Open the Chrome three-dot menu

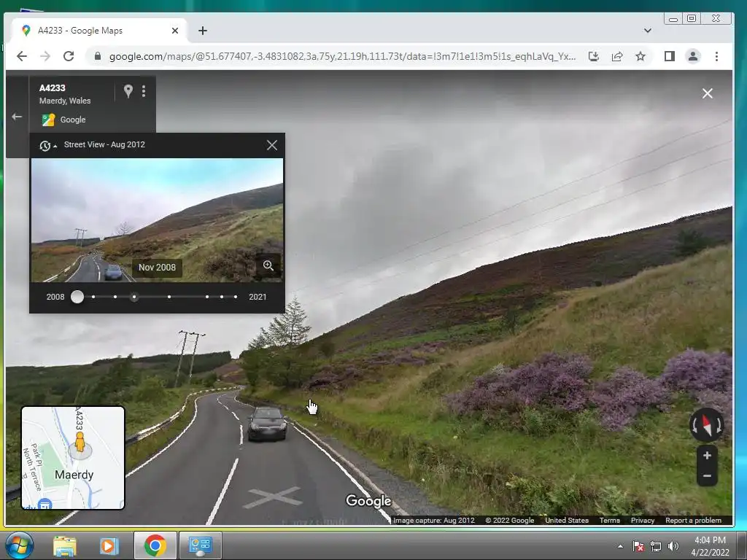716,57
